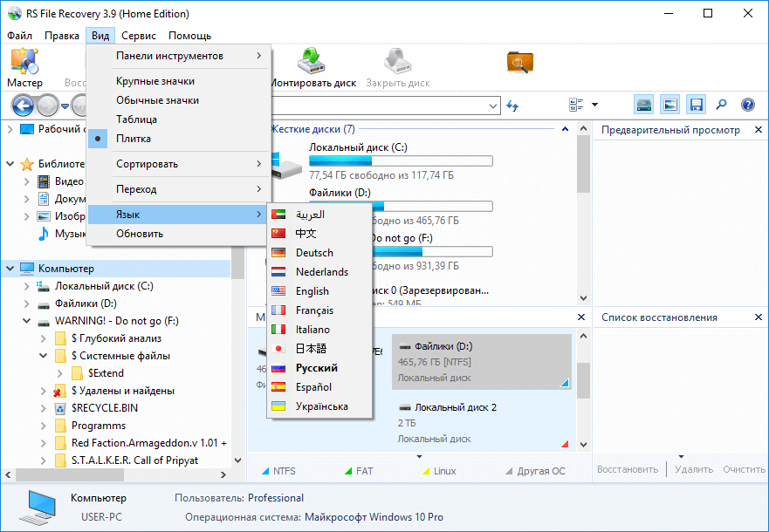This screenshot has width=769, height=532.
Task: Switch to Крупные значки view
Action: point(179,81)
